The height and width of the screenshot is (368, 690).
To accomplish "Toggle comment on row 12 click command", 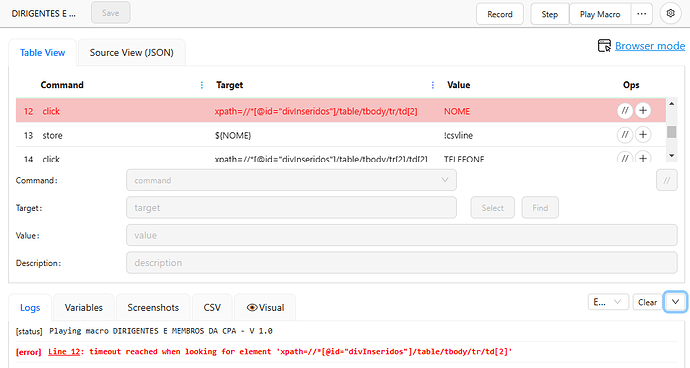I will [625, 110].
